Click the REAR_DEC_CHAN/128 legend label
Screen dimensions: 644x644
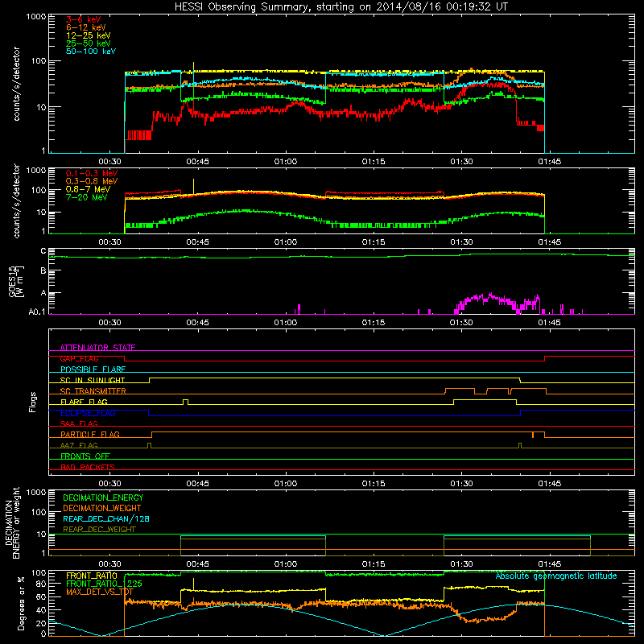click(106, 518)
